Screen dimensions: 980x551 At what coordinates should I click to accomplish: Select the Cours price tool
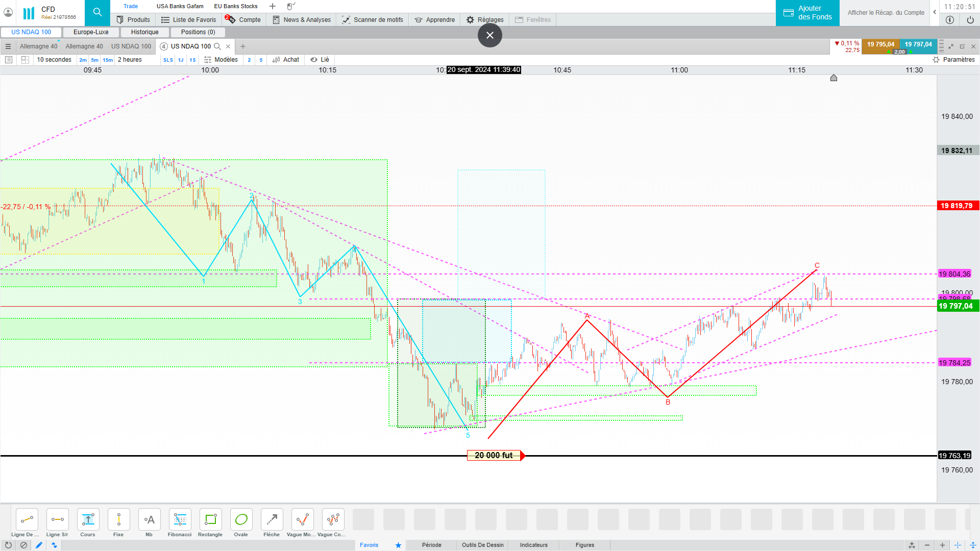88,520
